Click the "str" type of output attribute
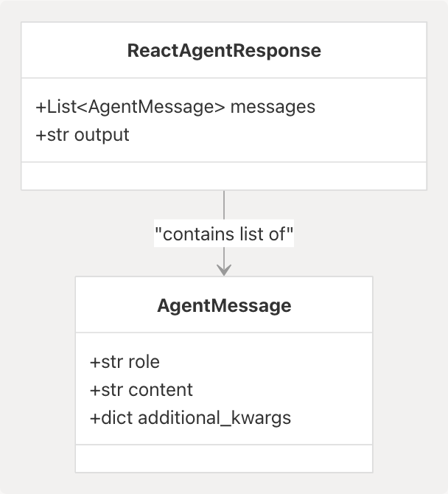 (57, 135)
